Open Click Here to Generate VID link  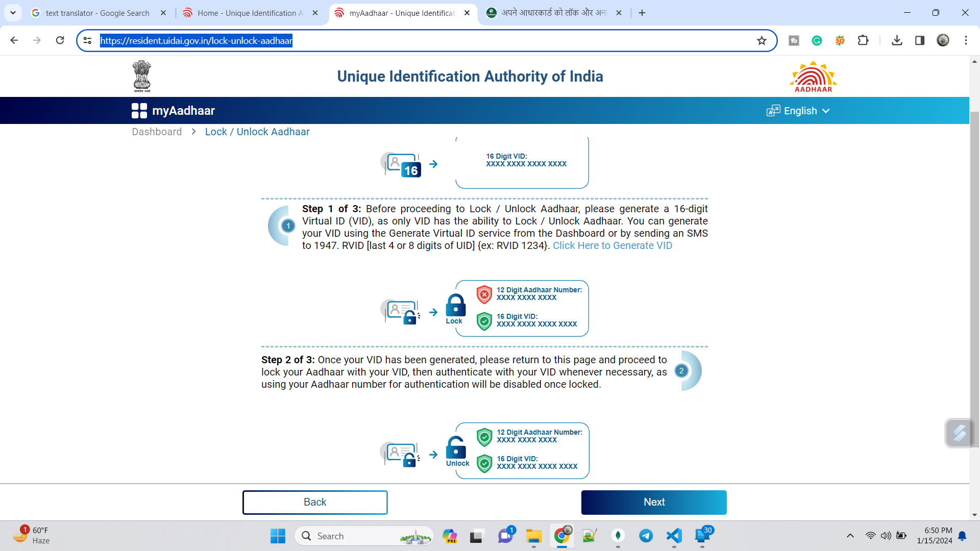[x=612, y=245]
